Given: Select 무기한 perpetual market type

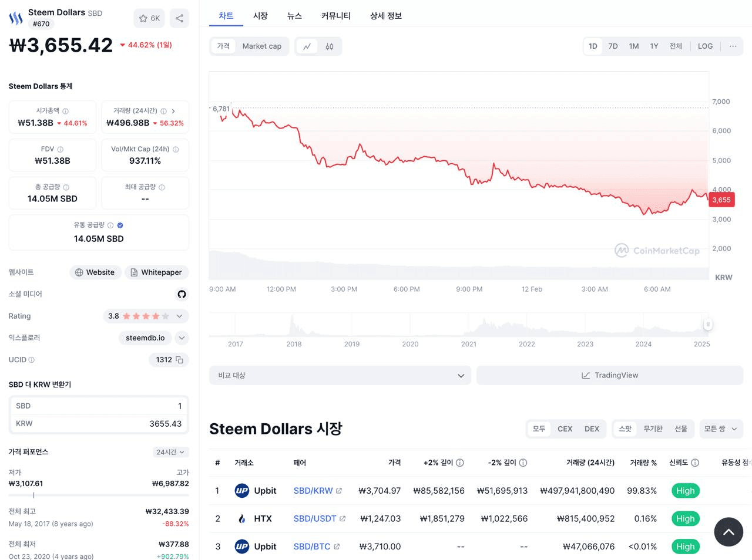Looking at the screenshot, I should click(x=653, y=429).
